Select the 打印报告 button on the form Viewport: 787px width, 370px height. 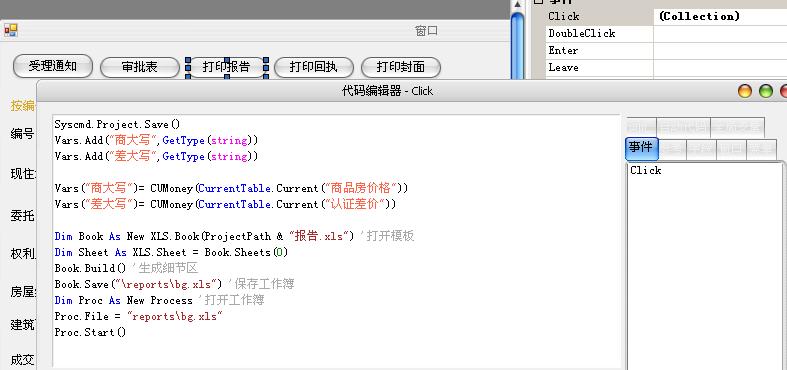pyautogui.click(x=227, y=67)
